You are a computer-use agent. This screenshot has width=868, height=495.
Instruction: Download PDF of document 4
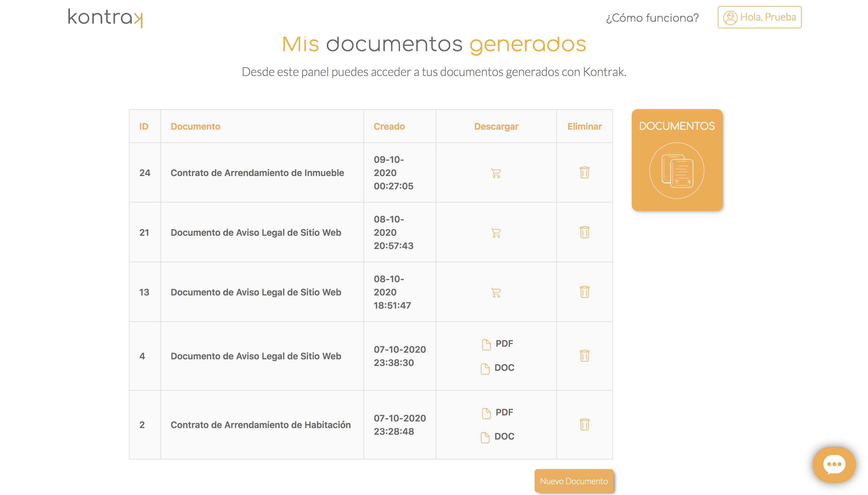coord(498,344)
